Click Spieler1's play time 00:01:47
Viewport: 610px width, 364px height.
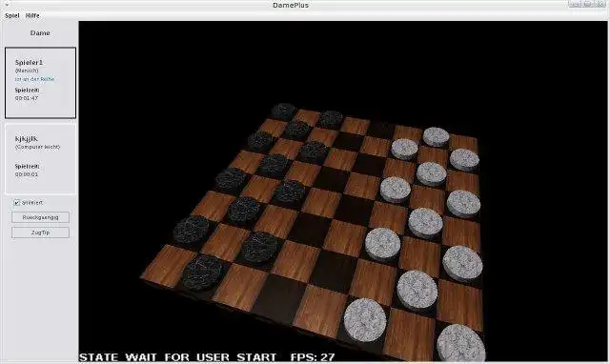coord(27,98)
